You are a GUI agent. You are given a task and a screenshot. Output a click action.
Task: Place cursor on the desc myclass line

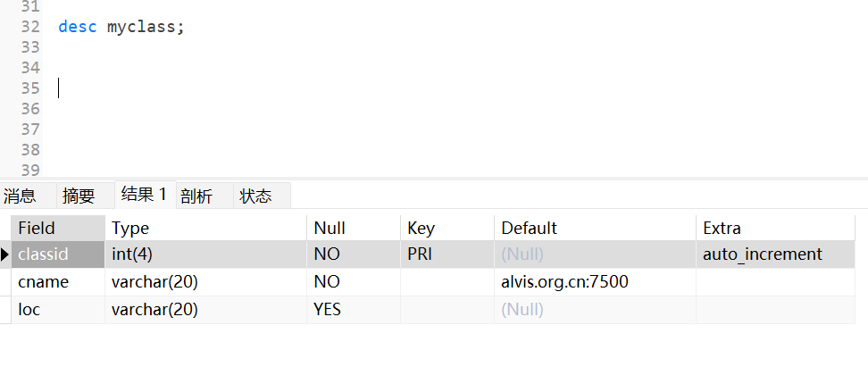tap(121, 27)
